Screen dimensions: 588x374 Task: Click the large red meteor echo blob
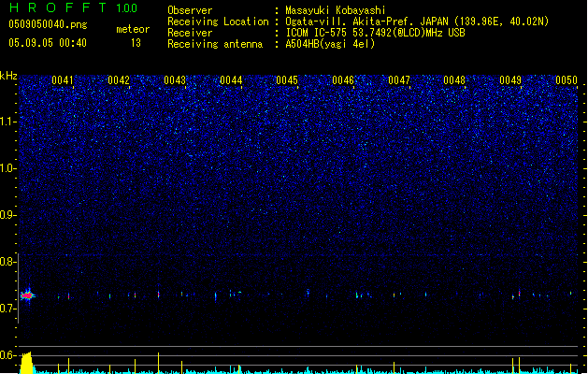coord(27,295)
